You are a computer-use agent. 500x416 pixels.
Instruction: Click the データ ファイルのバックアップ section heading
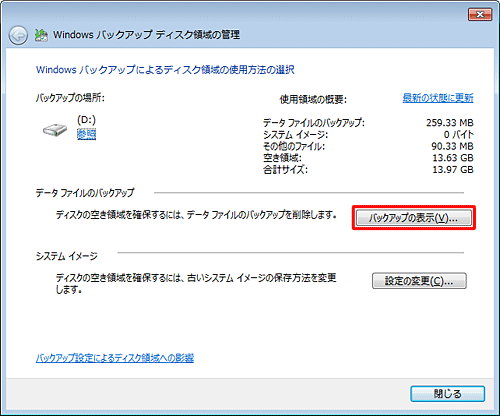85,193
